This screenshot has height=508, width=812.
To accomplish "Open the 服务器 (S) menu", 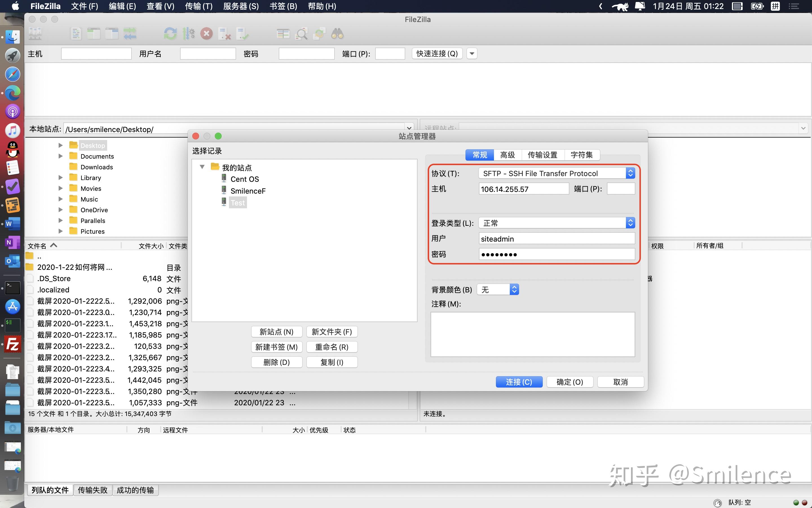I will coord(241,6).
